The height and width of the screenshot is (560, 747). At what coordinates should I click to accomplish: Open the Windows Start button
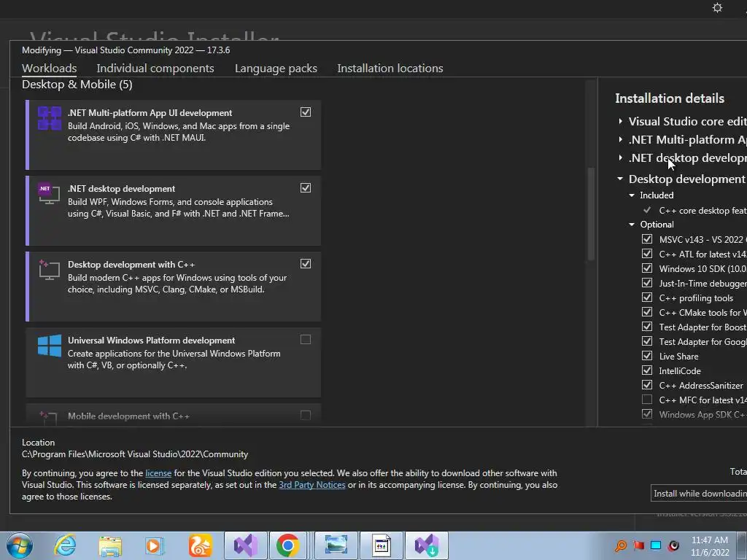pos(20,545)
